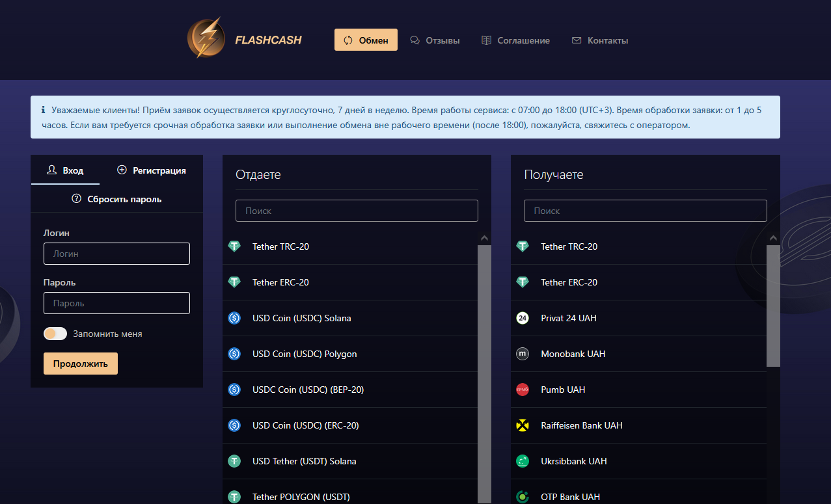Open the Соглашение page in navigation
Viewport: 831px width, 504px height.
(x=515, y=40)
